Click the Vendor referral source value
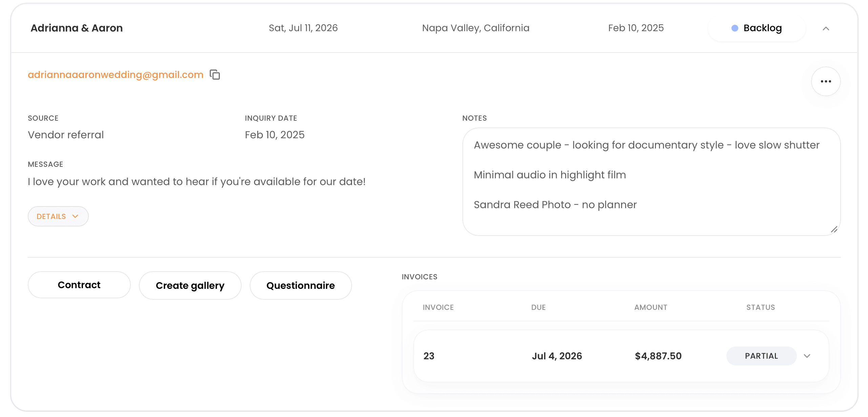Image resolution: width=868 pixels, height=417 pixels. [66, 135]
